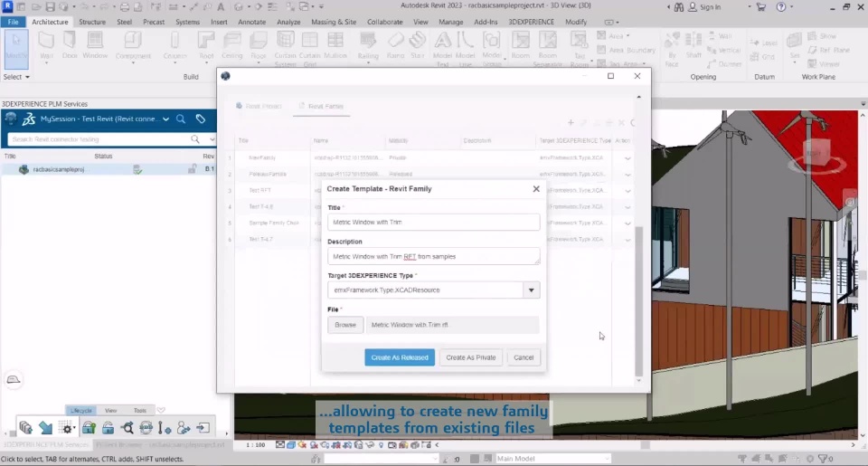868x466 pixels.
Task: Focus the Title input field
Action: click(433, 223)
